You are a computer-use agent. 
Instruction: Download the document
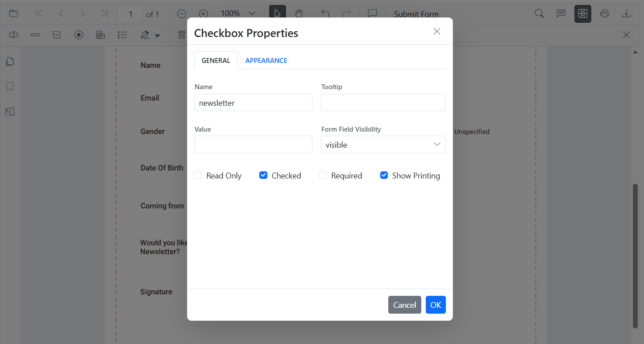tap(626, 13)
